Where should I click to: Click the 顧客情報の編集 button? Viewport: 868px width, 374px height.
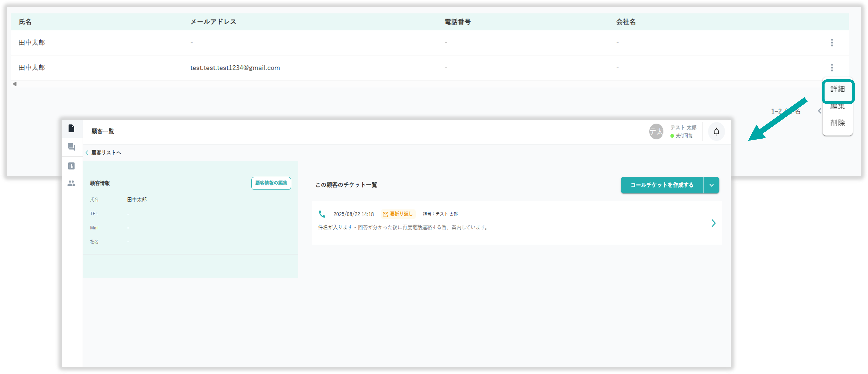[271, 183]
